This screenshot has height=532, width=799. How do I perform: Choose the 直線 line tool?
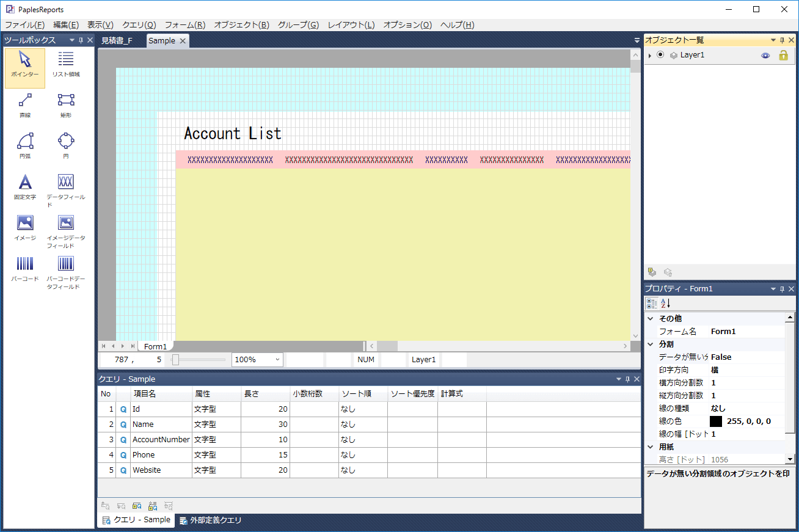(25, 105)
